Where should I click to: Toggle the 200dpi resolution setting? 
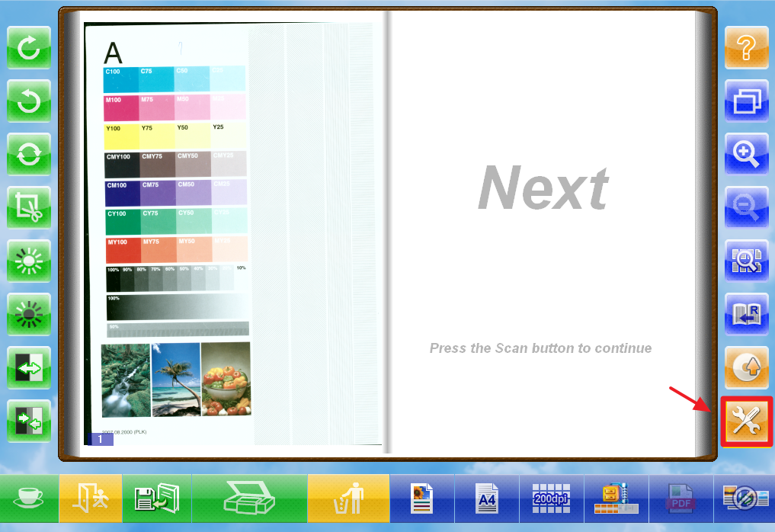(x=551, y=499)
